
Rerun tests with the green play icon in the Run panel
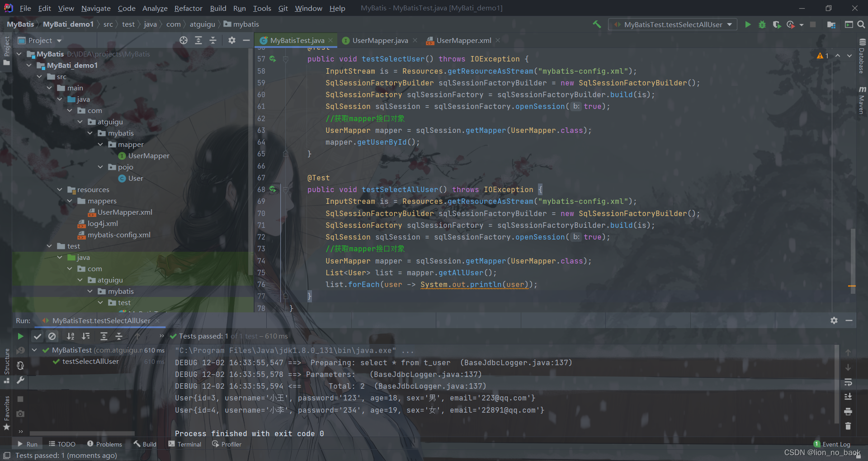click(x=20, y=336)
